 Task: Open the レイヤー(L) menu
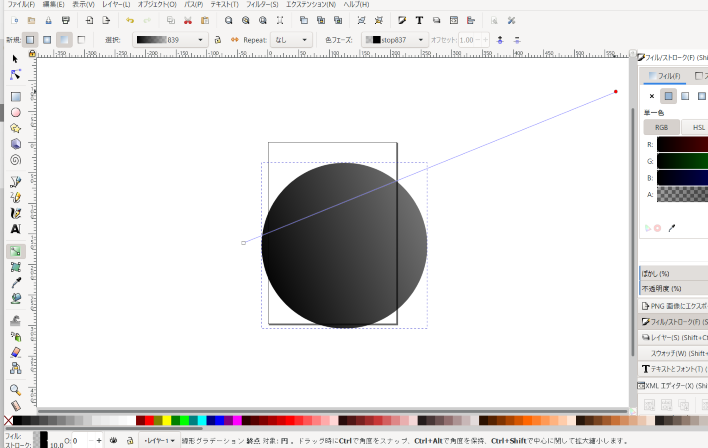pos(116,4)
